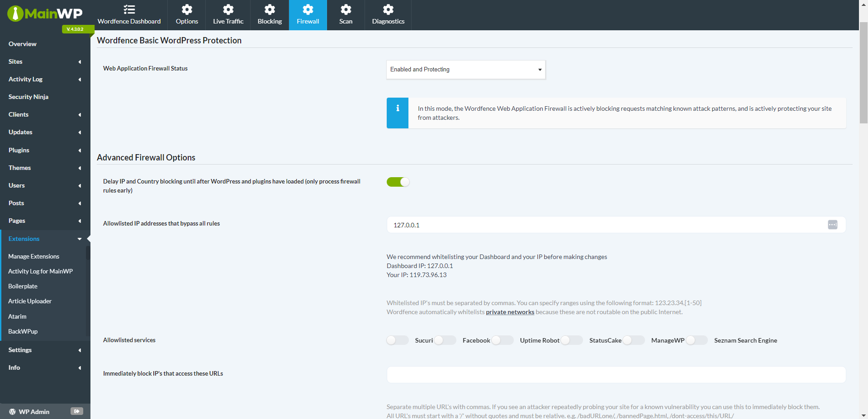Toggle Delay IP and Country blocking switch
Viewport: 868px width, 419px height.
[398, 182]
